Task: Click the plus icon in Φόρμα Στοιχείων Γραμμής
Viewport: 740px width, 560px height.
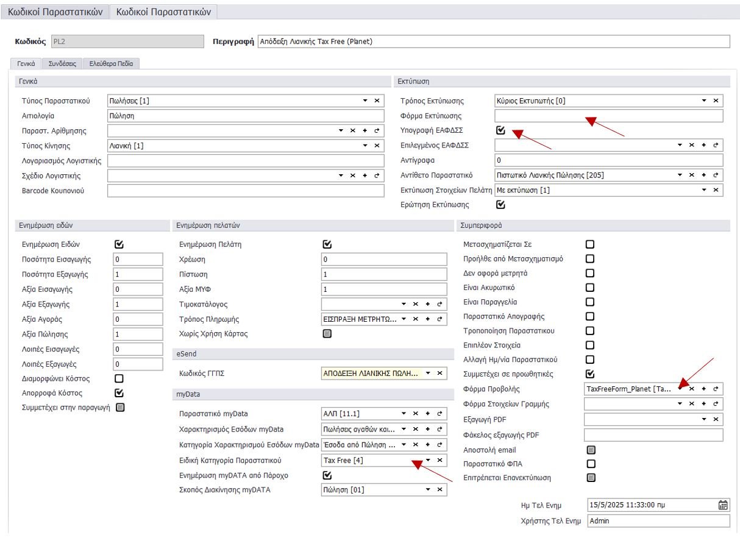Action: 703,403
